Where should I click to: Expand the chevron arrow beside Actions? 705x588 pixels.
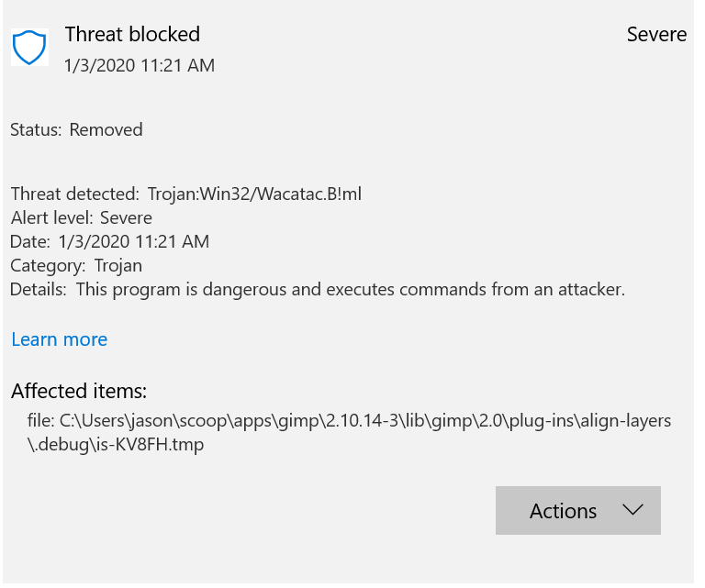632,510
